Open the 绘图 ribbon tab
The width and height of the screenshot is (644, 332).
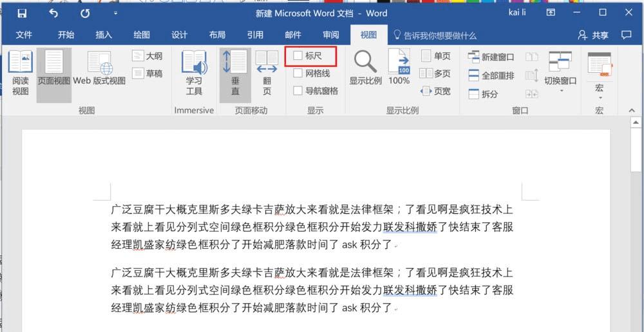141,35
